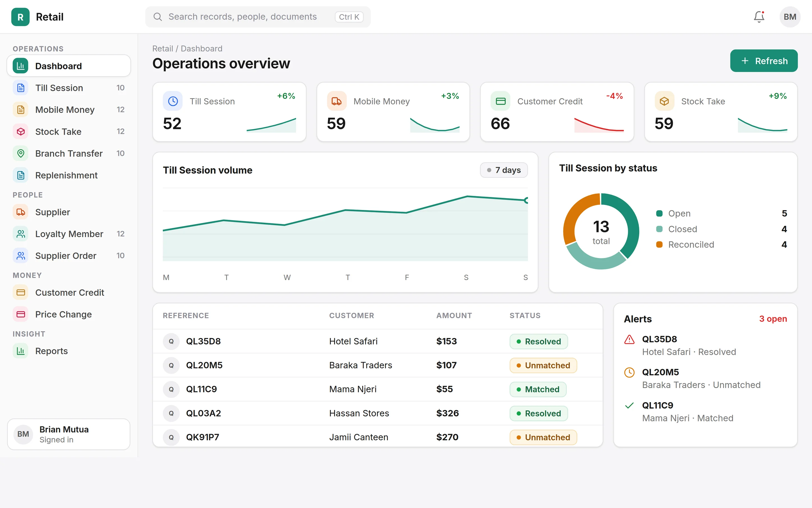Click the Hassan Stores customer cell
The width and height of the screenshot is (812, 508).
[x=359, y=413]
